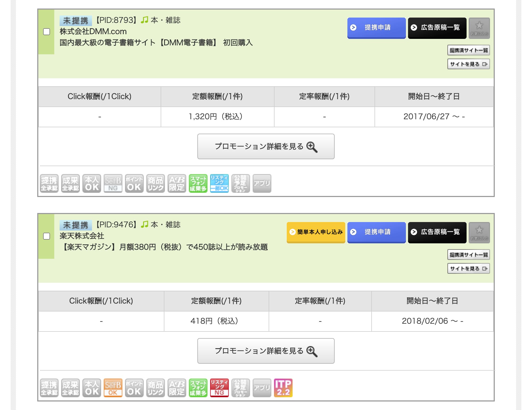Image resolution: width=532 pixels, height=410 pixels.
Task: Check the DMM.com promotion checkbox
Action: (47, 32)
